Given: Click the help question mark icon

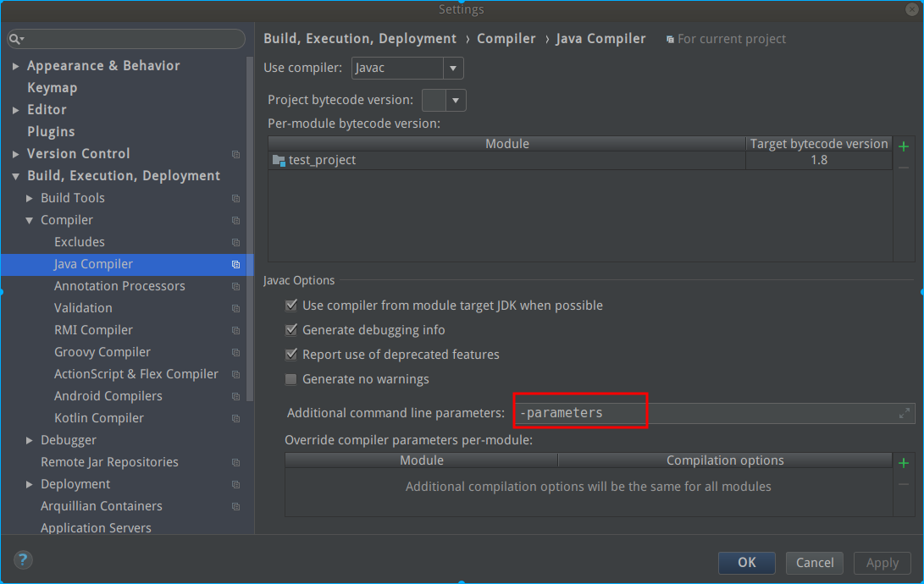Looking at the screenshot, I should 23,559.
